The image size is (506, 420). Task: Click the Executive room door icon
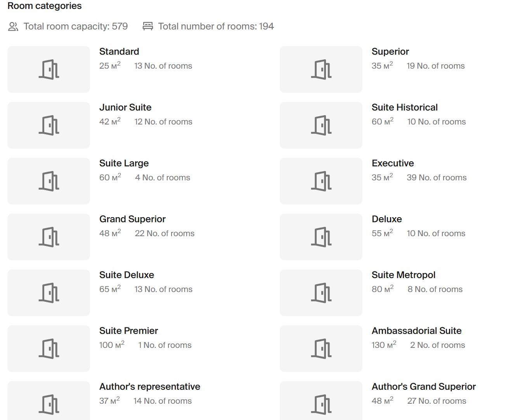click(x=321, y=181)
